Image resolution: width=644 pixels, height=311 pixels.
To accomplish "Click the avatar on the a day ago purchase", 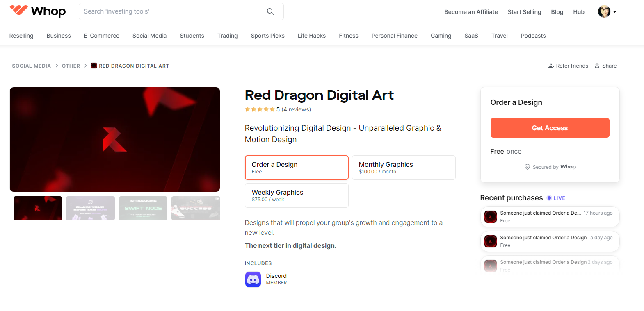I will (491, 241).
